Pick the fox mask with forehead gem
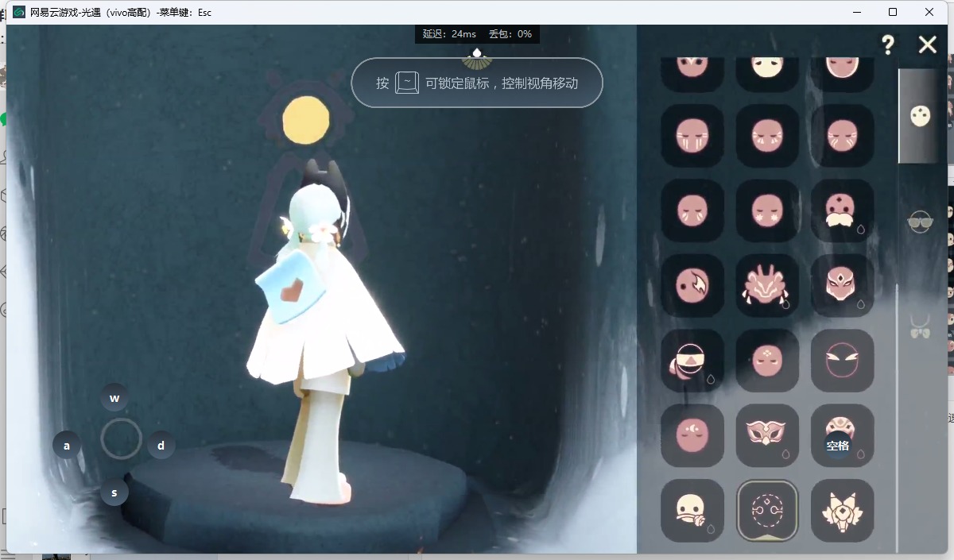This screenshot has height=560, width=954. coord(842,285)
